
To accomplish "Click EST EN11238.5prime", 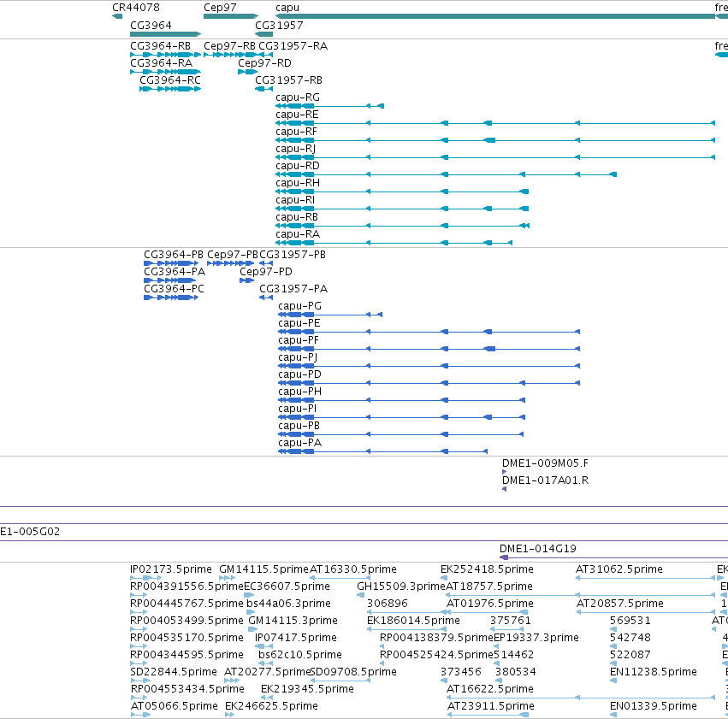I will (x=654, y=672).
